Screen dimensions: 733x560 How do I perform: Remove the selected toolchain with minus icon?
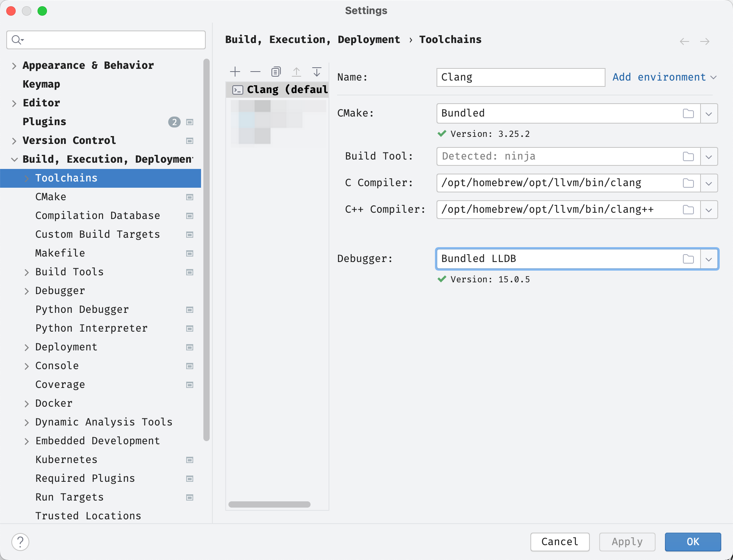pos(255,72)
